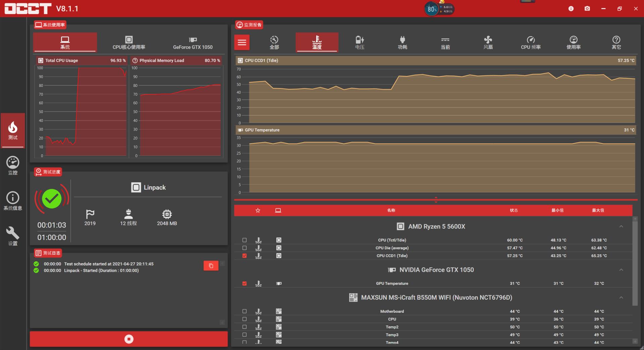Open the Monitoring section in the sidebar
The width and height of the screenshot is (644, 350).
point(13,166)
